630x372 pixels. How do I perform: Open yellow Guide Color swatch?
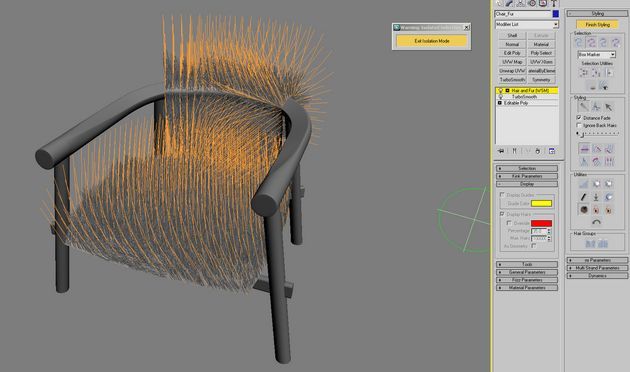(x=541, y=204)
